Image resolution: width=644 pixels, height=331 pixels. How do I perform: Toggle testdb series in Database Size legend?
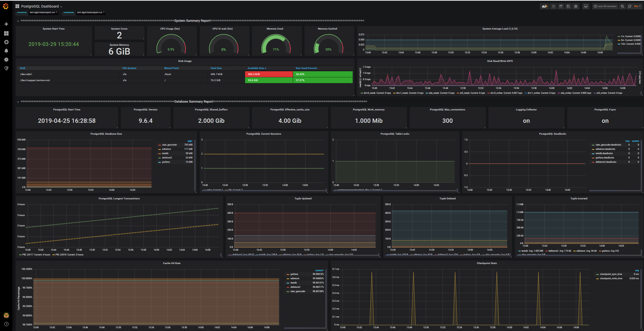(x=165, y=153)
